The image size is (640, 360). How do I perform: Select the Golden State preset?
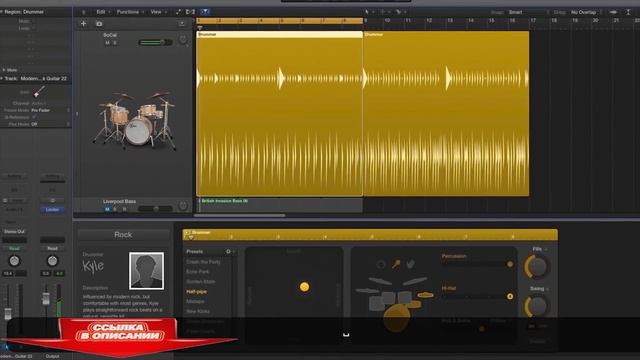pyautogui.click(x=200, y=282)
